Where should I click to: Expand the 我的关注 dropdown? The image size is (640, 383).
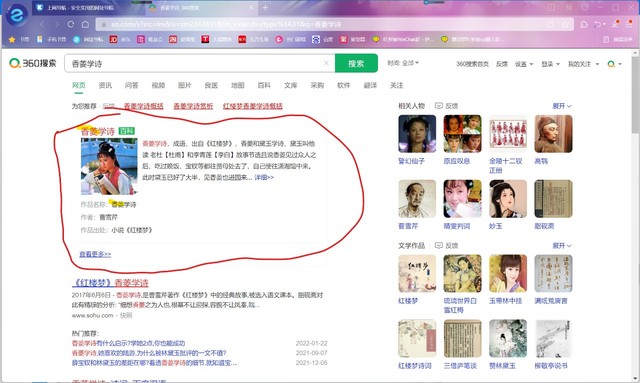click(x=584, y=64)
